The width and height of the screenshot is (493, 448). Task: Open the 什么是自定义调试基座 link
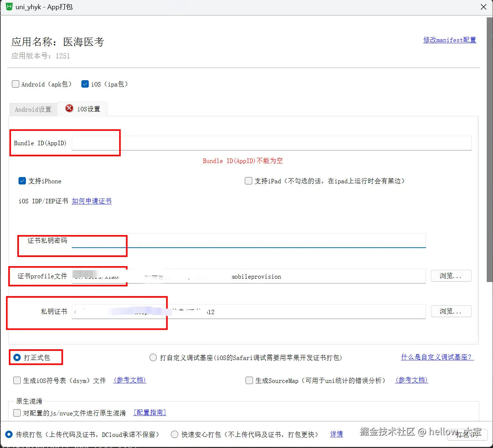pos(438,357)
